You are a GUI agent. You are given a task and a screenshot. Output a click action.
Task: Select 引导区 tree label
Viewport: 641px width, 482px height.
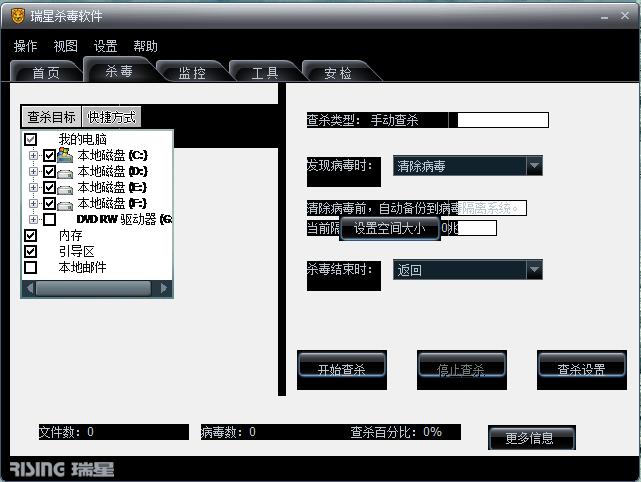point(77,251)
